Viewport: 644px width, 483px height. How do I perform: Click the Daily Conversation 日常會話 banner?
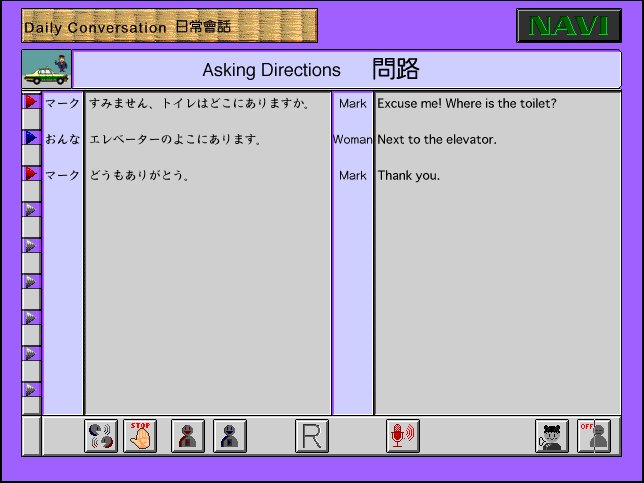pos(170,26)
